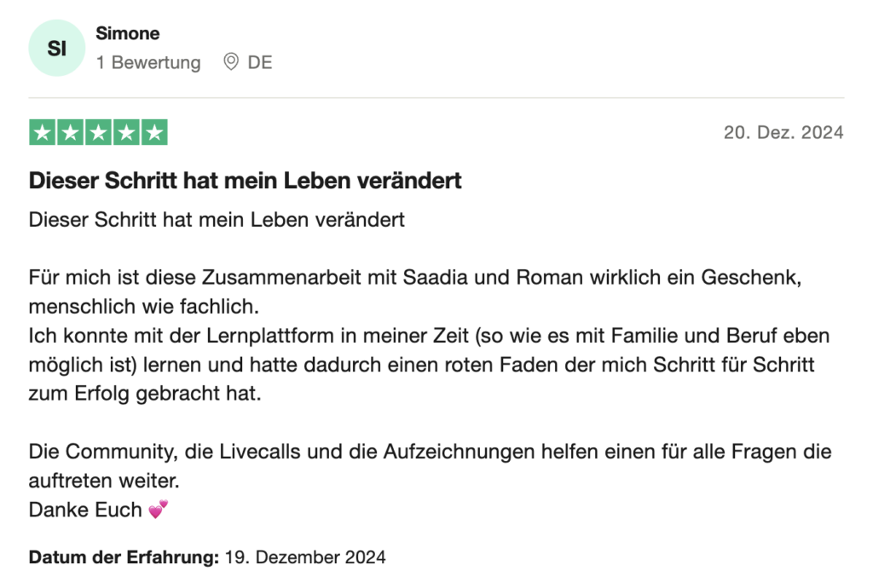Click the fifth green rating star
The width and height of the screenshot is (873, 588).
coord(153,132)
